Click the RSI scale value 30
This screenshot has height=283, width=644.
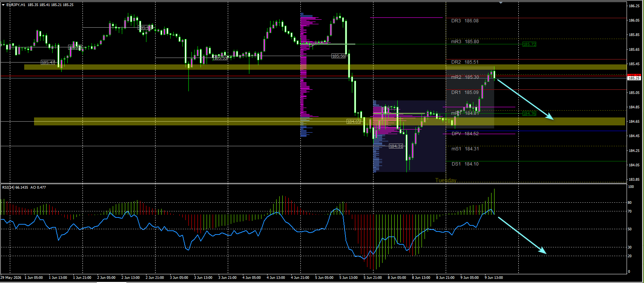(630, 247)
